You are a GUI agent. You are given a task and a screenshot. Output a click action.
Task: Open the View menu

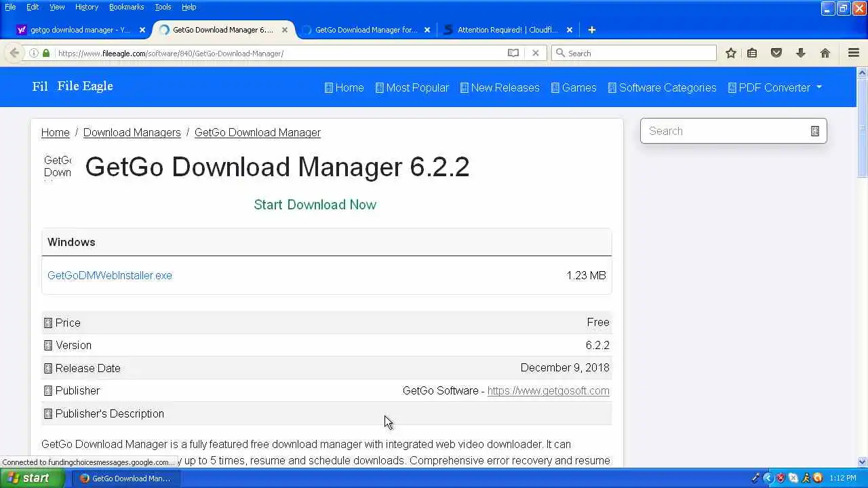(57, 7)
